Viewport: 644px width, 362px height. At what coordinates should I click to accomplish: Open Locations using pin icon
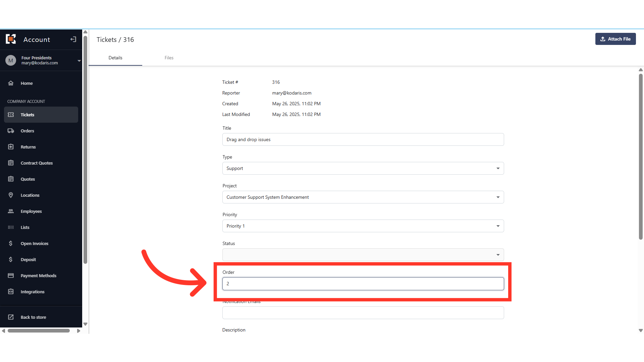11,195
